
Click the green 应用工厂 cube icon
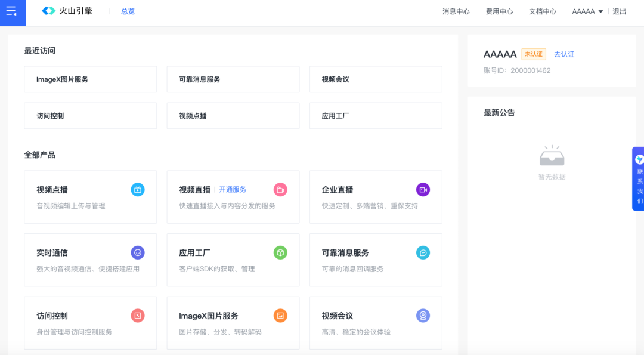click(x=280, y=252)
